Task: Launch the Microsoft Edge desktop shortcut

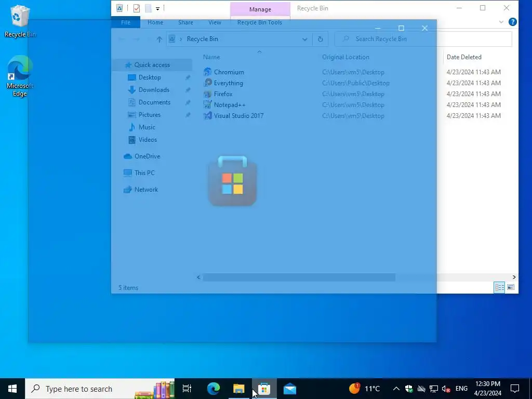Action: (20, 76)
